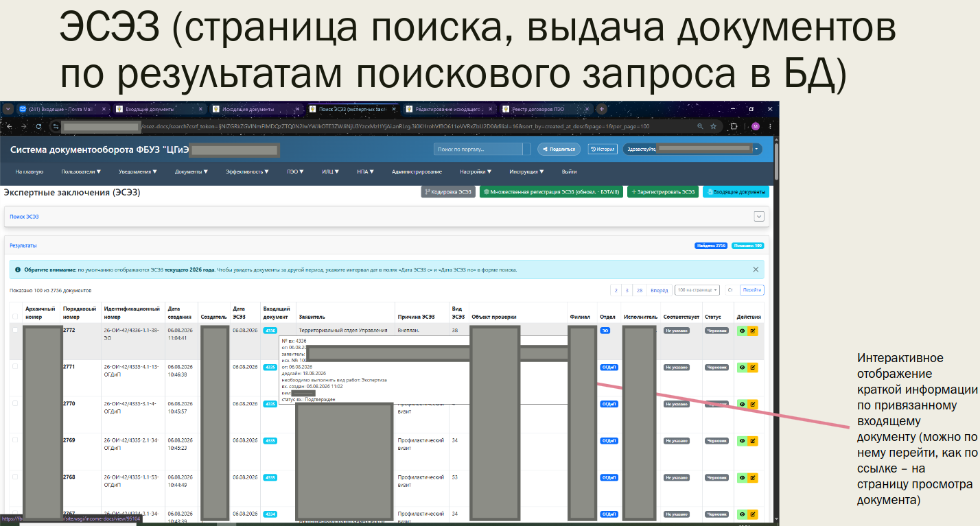Open the Уведомления menu
The height and width of the screenshot is (526, 980).
(x=137, y=171)
